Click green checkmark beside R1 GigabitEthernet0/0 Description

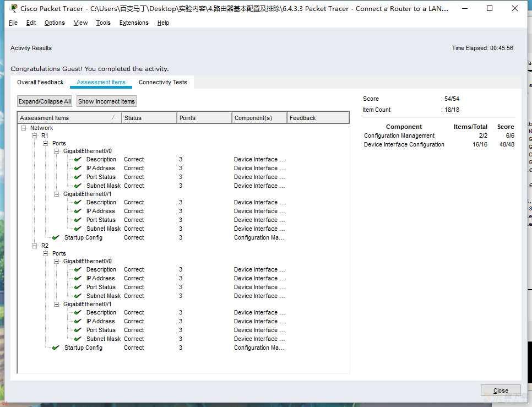point(78,159)
